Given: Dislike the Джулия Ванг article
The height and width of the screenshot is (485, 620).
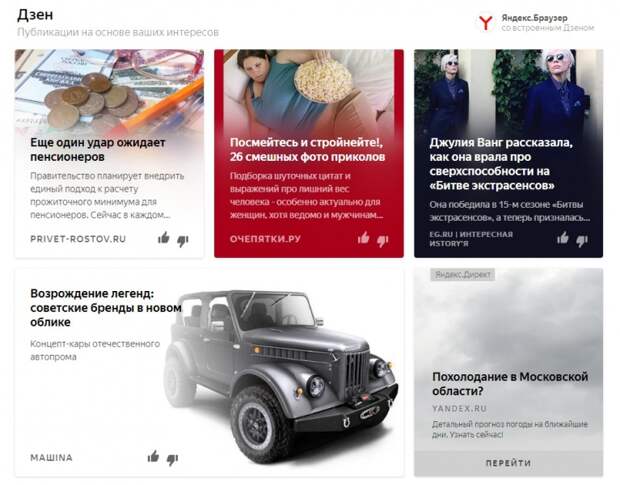Looking at the screenshot, I should tap(582, 240).
